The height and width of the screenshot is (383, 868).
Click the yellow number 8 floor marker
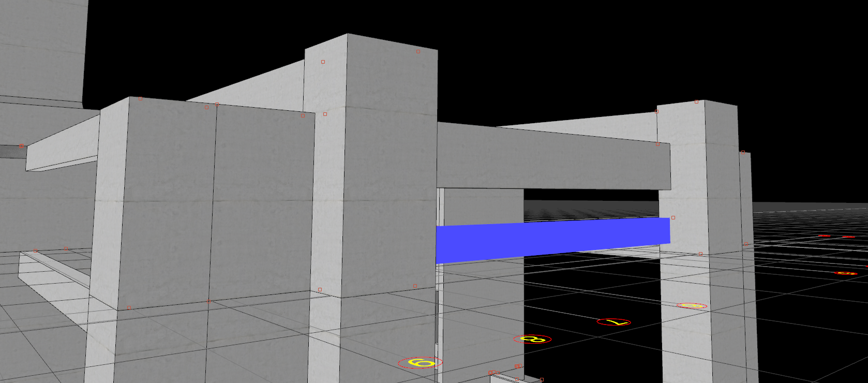point(532,340)
